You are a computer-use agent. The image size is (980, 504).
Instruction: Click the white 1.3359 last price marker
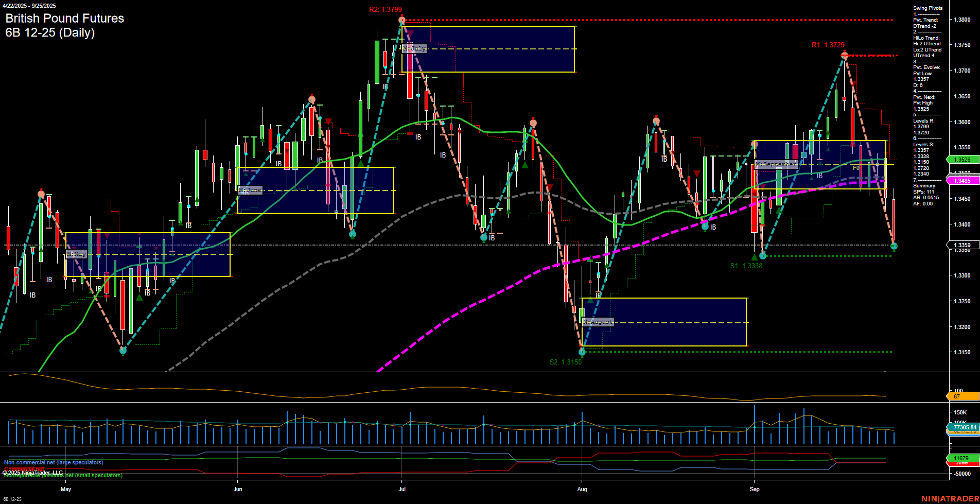tap(963, 245)
